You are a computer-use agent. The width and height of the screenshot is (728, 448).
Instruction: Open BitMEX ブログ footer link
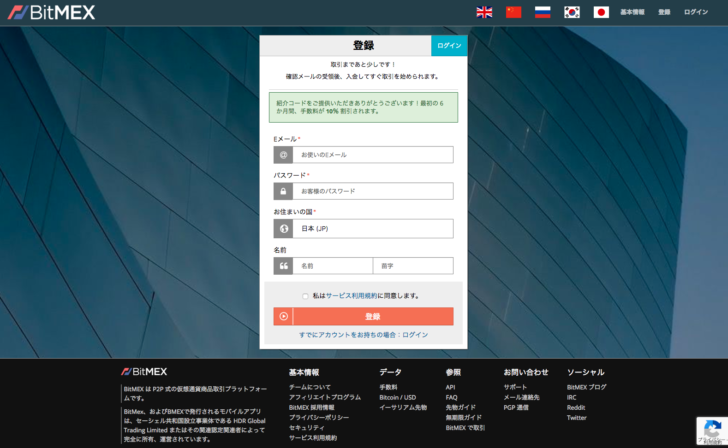point(586,387)
